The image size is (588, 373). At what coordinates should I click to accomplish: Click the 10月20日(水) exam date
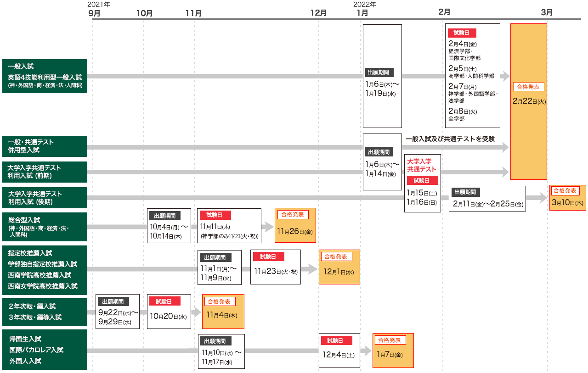coord(169,317)
